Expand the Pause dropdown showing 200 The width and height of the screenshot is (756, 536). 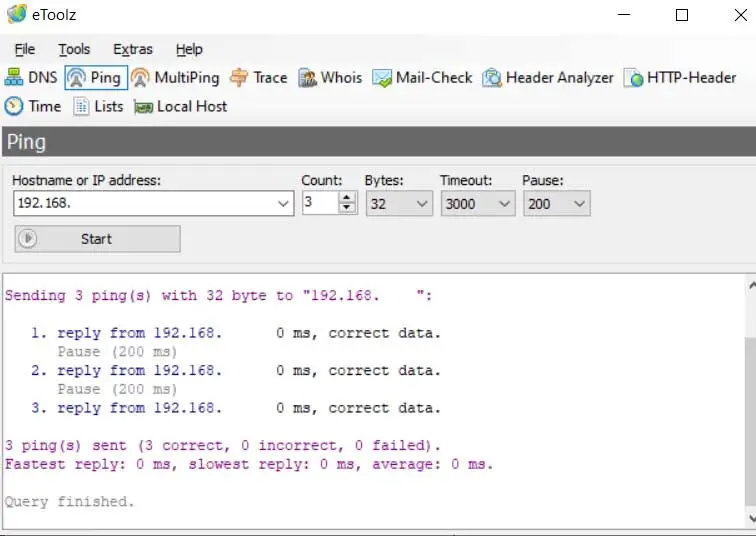[x=580, y=204]
